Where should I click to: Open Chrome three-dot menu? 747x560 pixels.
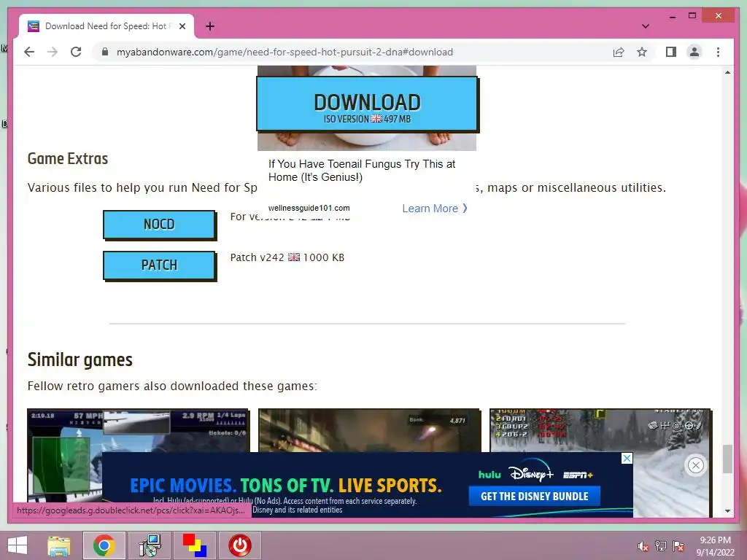718,52
